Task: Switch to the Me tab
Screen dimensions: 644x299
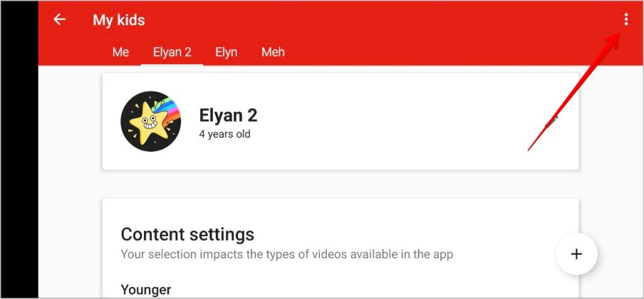Action: pyautogui.click(x=120, y=52)
